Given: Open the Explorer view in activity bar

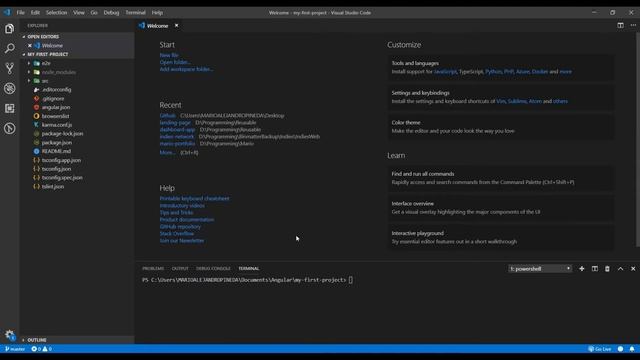Looking at the screenshot, I should click(x=9, y=29).
